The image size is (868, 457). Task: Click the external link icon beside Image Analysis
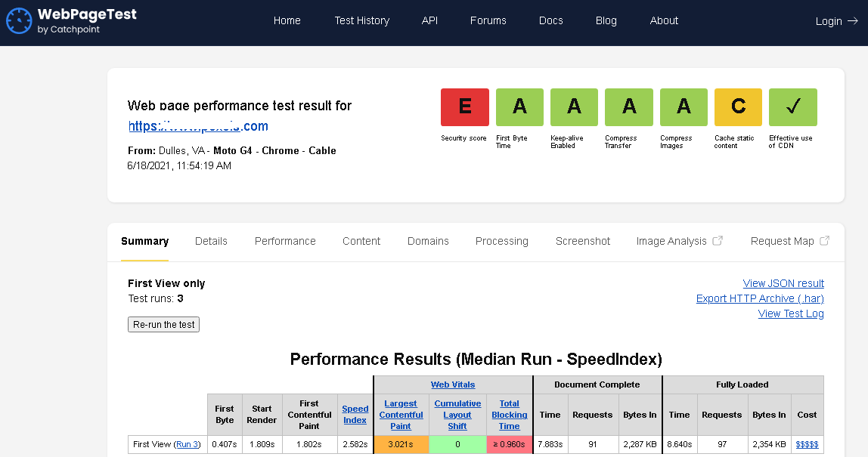click(717, 240)
